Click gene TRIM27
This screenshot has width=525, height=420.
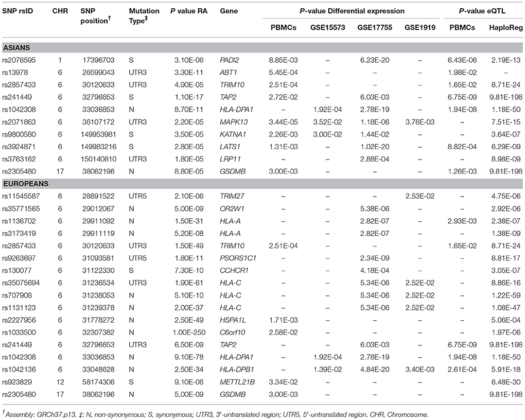(x=232, y=196)
